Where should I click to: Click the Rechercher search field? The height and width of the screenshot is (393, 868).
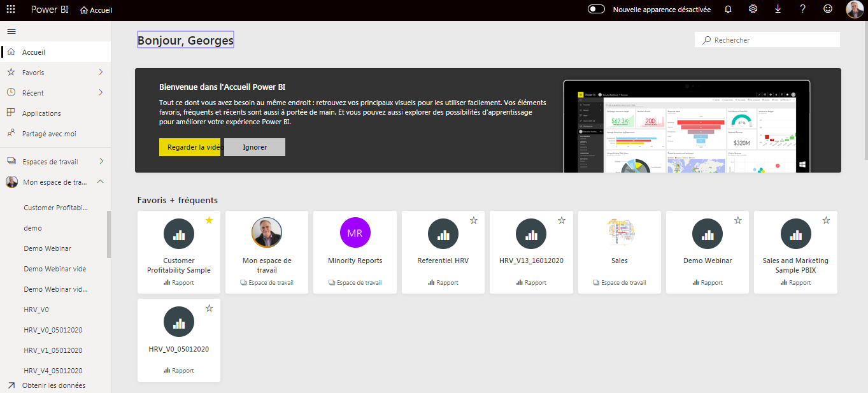[x=767, y=39]
